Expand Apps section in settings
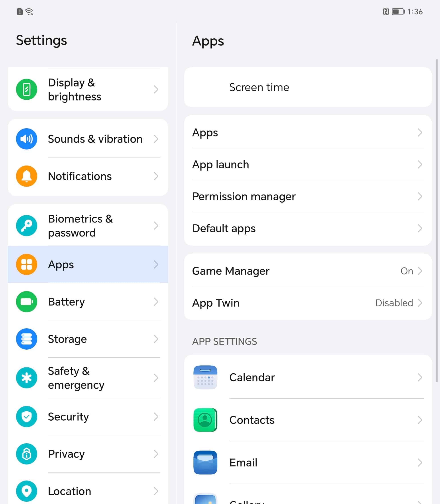 88,264
